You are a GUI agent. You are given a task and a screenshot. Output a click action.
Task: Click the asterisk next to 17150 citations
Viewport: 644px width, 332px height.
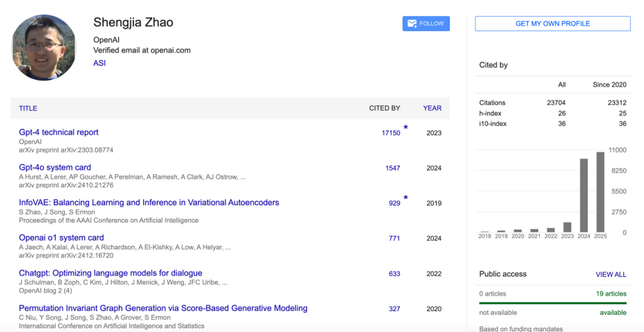406,128
